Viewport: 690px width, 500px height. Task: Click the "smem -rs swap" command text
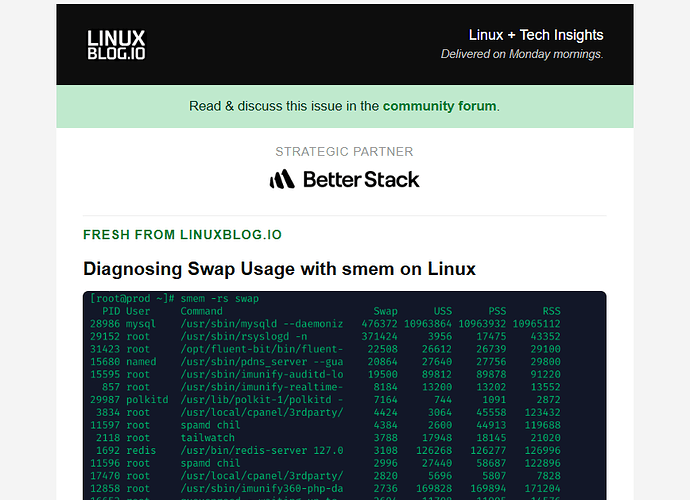[220, 298]
